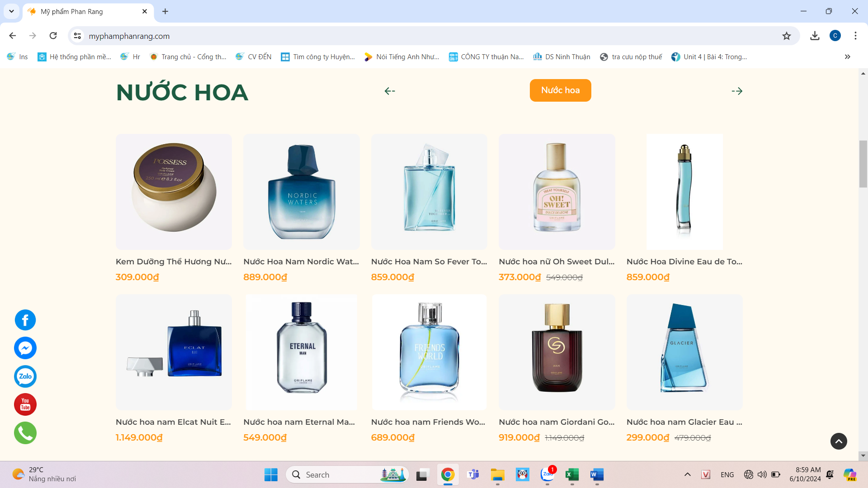The height and width of the screenshot is (488, 868).
Task: Expand the hidden bookmarks chevron
Action: (847, 56)
